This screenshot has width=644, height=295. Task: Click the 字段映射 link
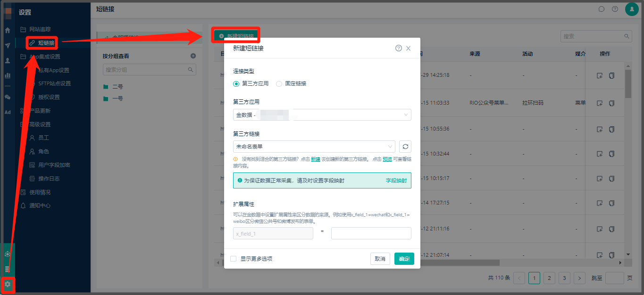coord(396,180)
